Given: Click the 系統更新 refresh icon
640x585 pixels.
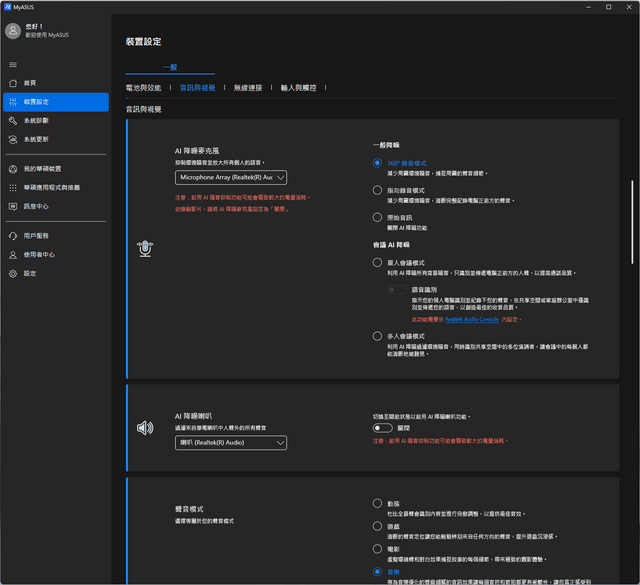Looking at the screenshot, I should click(x=13, y=140).
